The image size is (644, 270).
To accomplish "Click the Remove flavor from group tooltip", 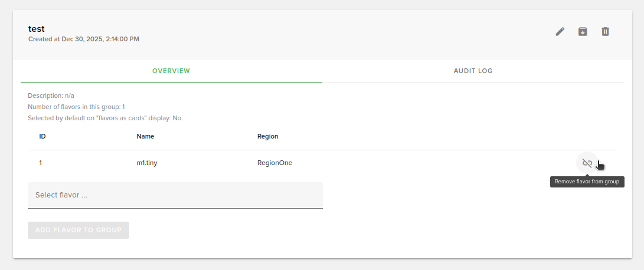I will pos(587,182).
